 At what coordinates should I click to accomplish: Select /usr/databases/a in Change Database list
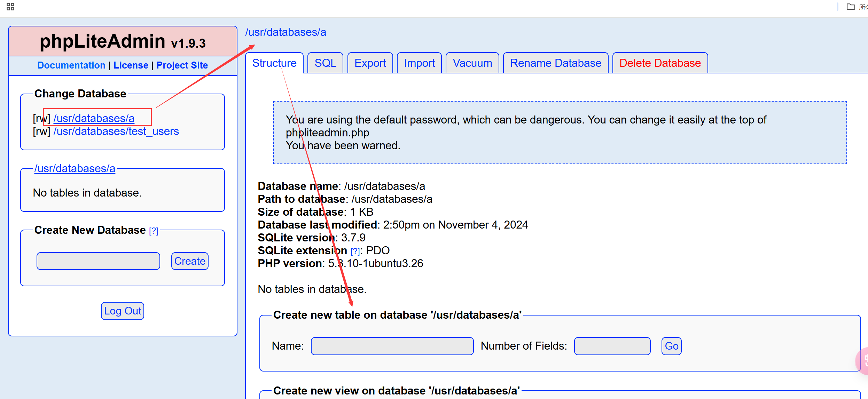tap(94, 118)
